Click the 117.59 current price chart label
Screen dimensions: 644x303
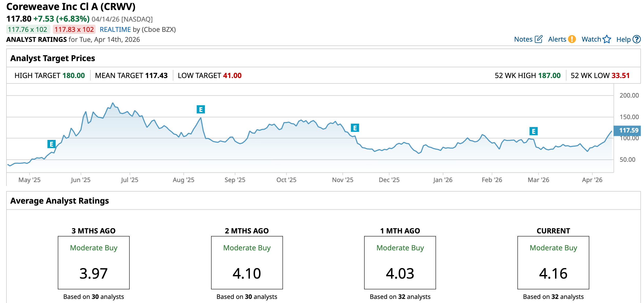click(628, 130)
